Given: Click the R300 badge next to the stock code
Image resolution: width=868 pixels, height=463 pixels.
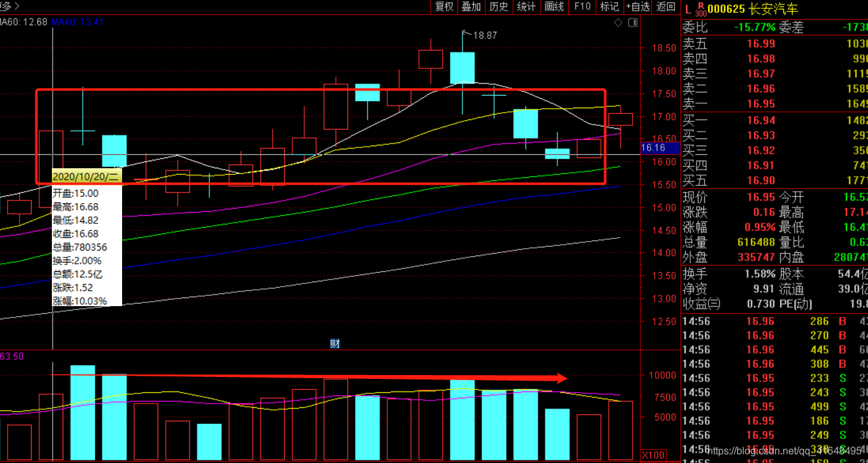Looking at the screenshot, I should pos(700,9).
